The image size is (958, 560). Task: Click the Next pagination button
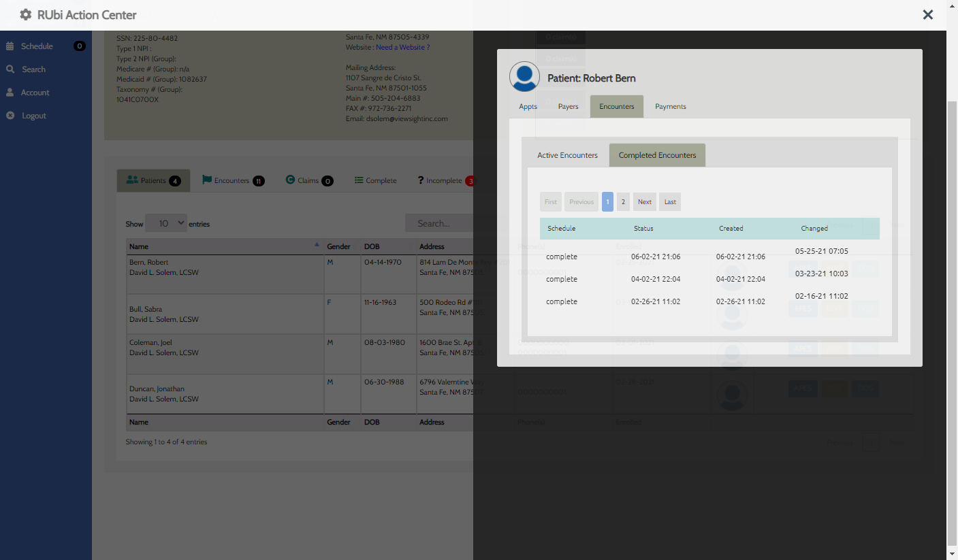(x=644, y=202)
